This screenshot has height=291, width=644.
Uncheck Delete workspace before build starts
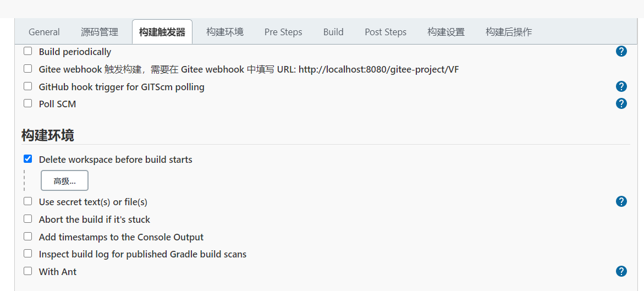point(28,159)
